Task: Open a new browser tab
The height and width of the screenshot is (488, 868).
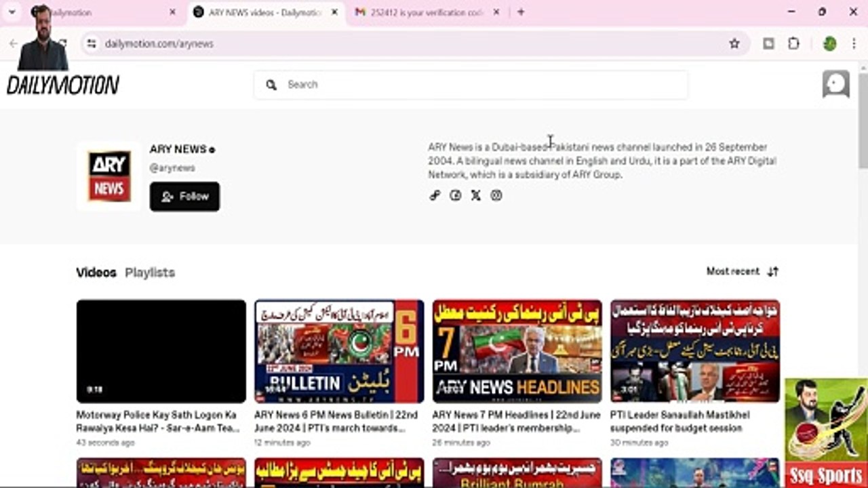Action: (x=521, y=12)
